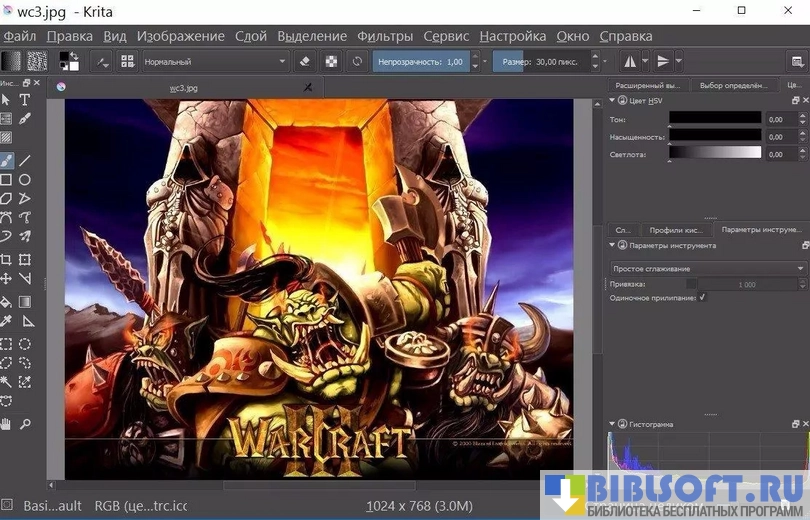Select the Freehand Brush tool
Screen dimensions: 810x520
click(7, 159)
